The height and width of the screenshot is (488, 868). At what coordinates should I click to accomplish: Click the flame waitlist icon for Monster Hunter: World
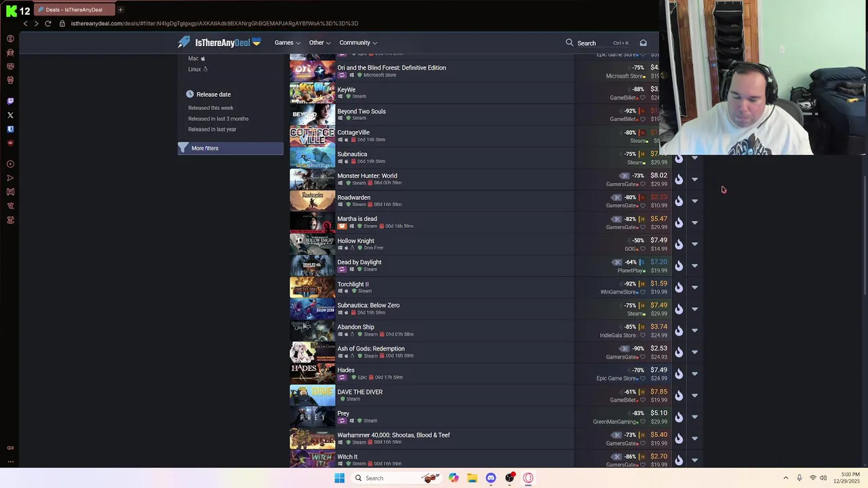point(679,179)
